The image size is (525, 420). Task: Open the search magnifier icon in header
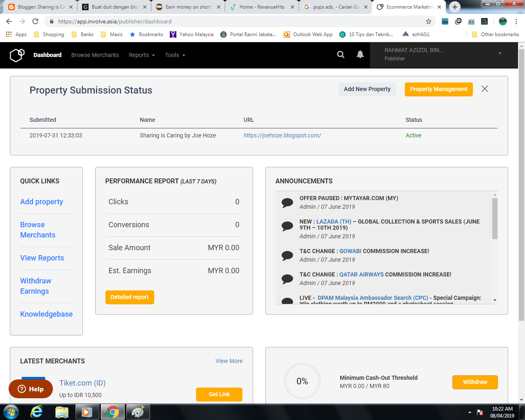click(x=341, y=55)
